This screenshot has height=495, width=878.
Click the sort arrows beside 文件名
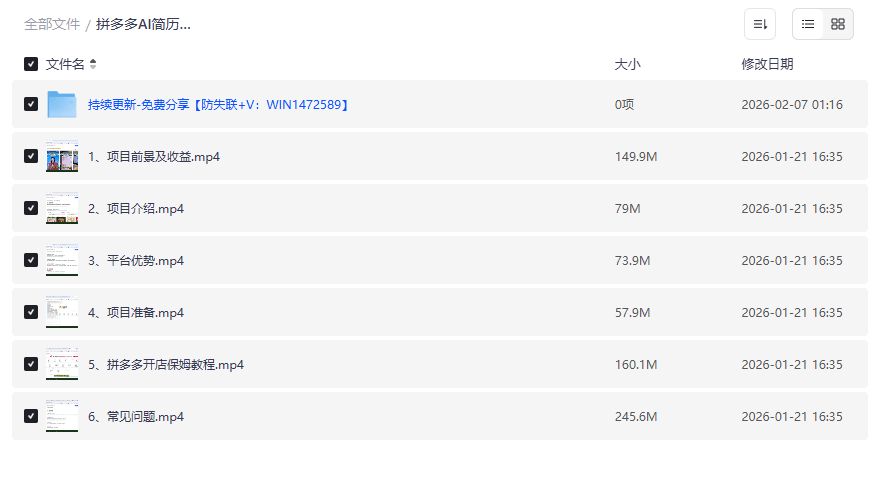tap(93, 64)
